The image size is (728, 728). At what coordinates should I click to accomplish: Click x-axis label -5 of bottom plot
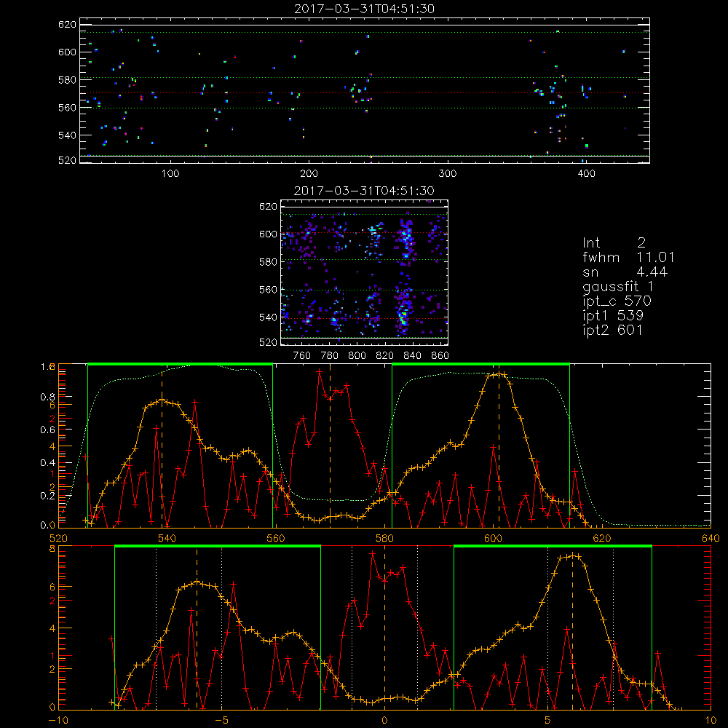coord(221,721)
